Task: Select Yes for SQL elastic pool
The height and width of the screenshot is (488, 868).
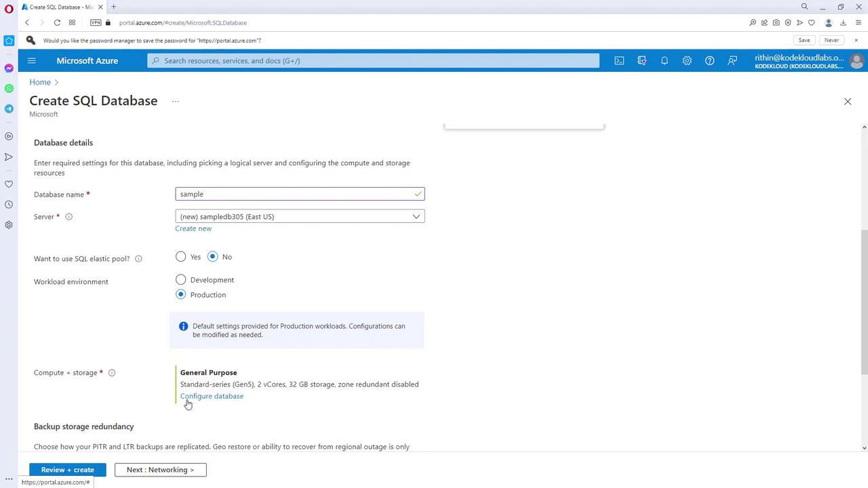Action: tap(180, 257)
